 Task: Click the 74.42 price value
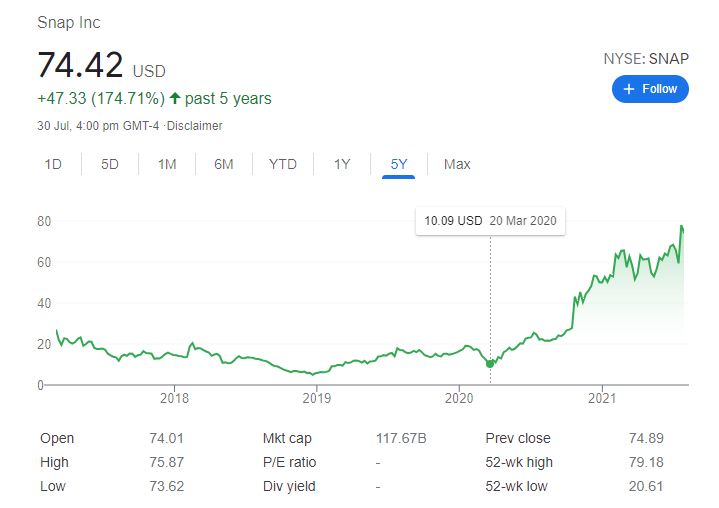(80, 65)
